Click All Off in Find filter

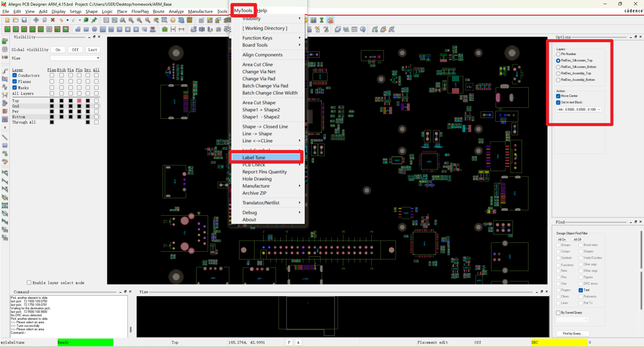pyautogui.click(x=577, y=239)
